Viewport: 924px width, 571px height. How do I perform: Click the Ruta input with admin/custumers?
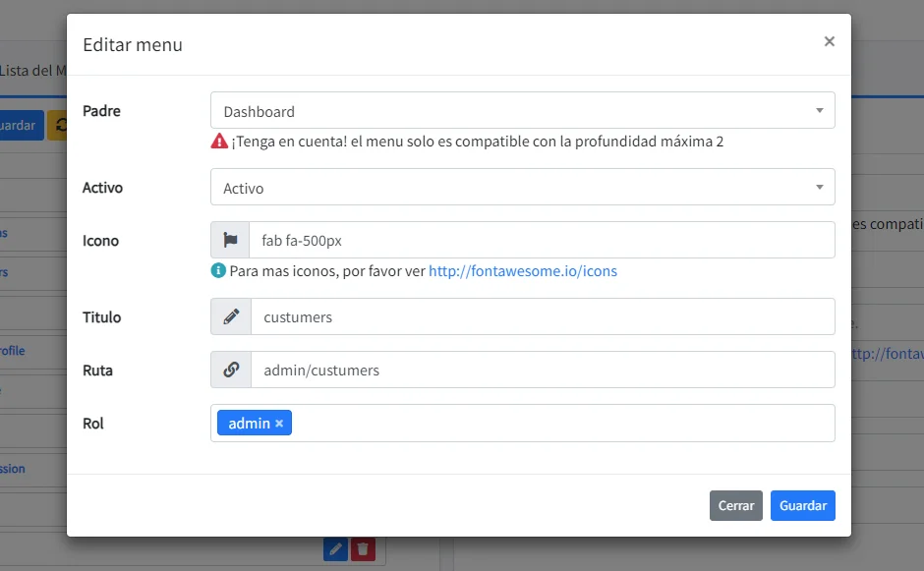[x=542, y=370]
